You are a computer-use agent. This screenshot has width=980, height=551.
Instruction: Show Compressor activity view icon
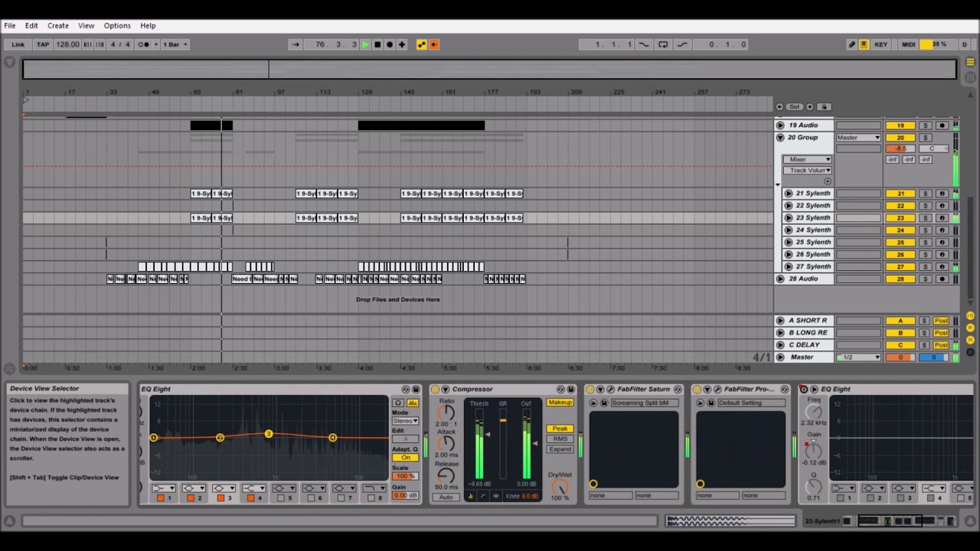(x=496, y=496)
